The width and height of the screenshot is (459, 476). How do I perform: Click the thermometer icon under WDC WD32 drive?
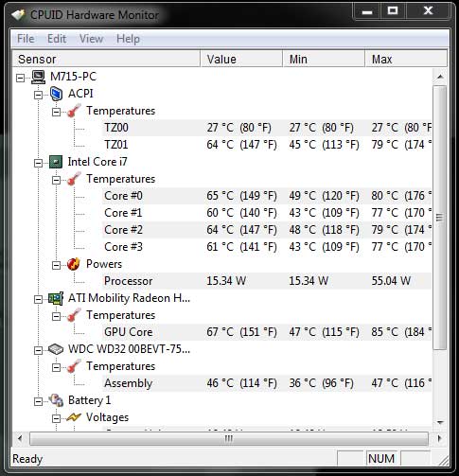click(x=74, y=366)
